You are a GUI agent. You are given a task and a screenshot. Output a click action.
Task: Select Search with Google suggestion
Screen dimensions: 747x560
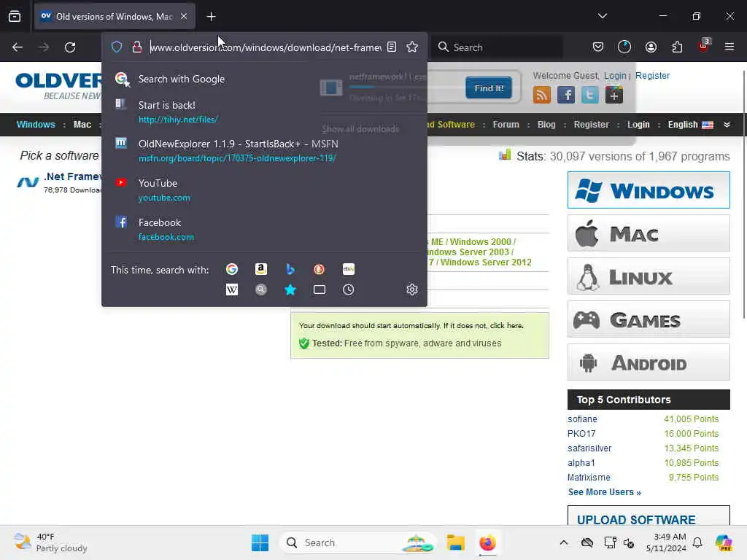(x=264, y=79)
